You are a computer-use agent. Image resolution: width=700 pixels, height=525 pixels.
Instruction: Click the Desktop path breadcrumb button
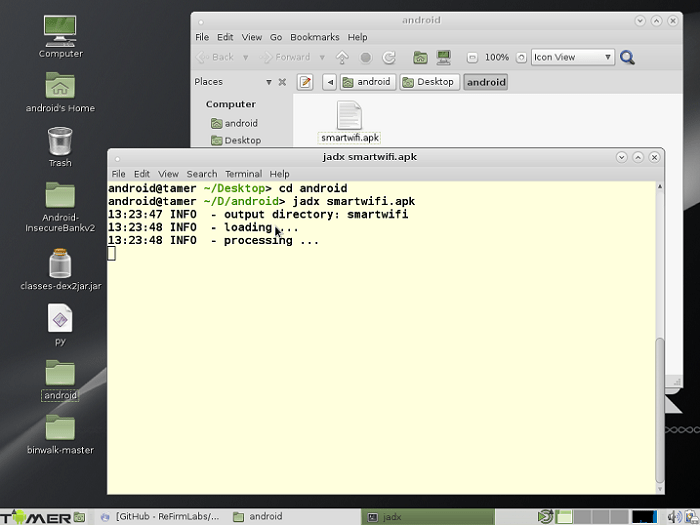(429, 82)
